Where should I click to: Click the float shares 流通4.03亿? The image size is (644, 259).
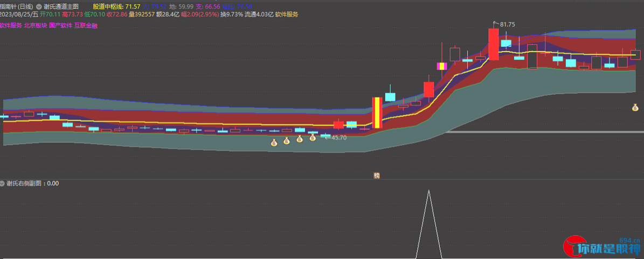[x=259, y=15]
